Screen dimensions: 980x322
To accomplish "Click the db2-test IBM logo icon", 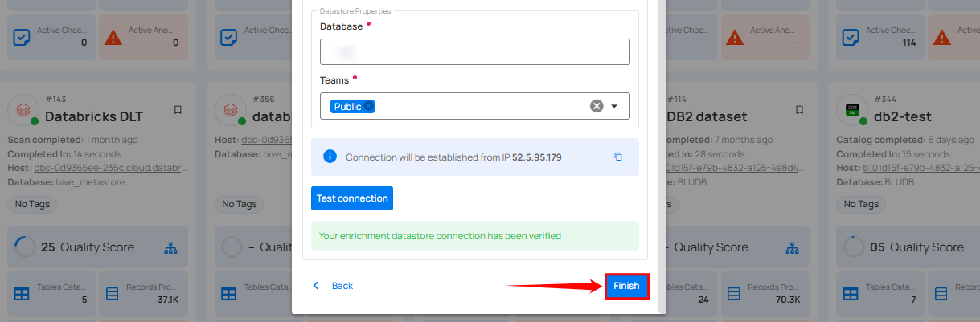I will (x=852, y=108).
